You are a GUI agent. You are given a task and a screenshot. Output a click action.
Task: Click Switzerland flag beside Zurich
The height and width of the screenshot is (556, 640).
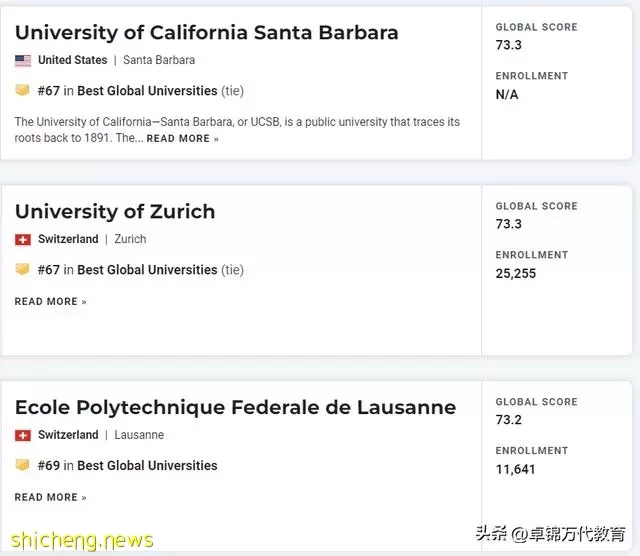tap(23, 240)
